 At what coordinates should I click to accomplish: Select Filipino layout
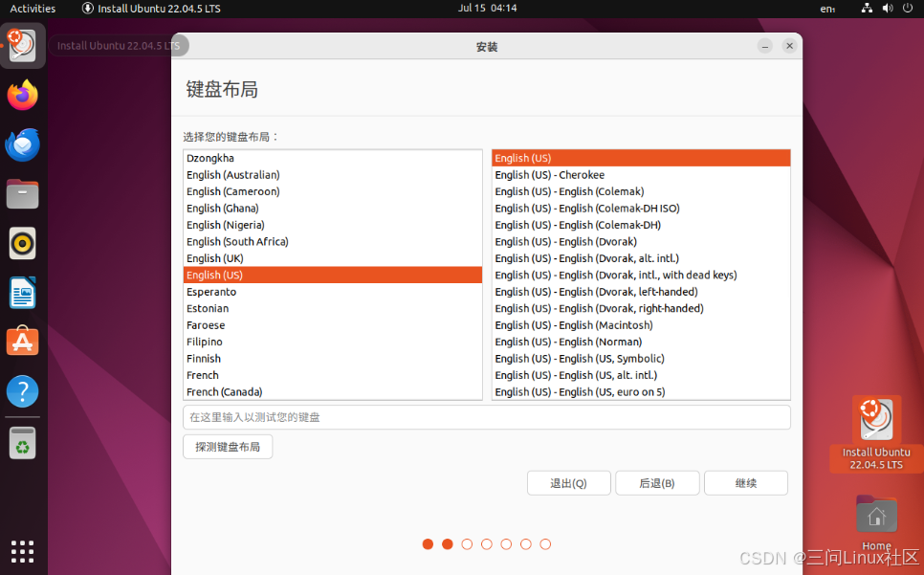point(333,342)
